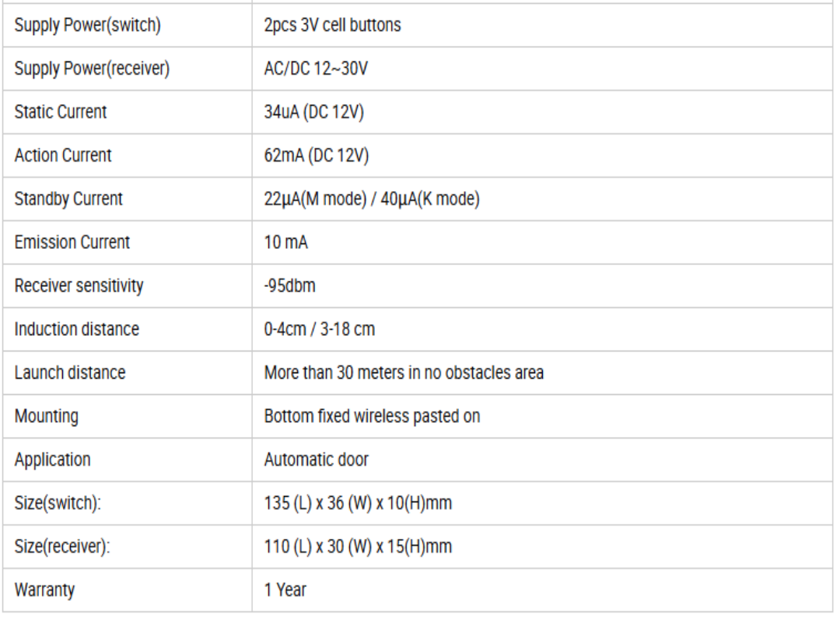Click the "Standby Current" label cell
840x622 pixels.
(x=68, y=199)
